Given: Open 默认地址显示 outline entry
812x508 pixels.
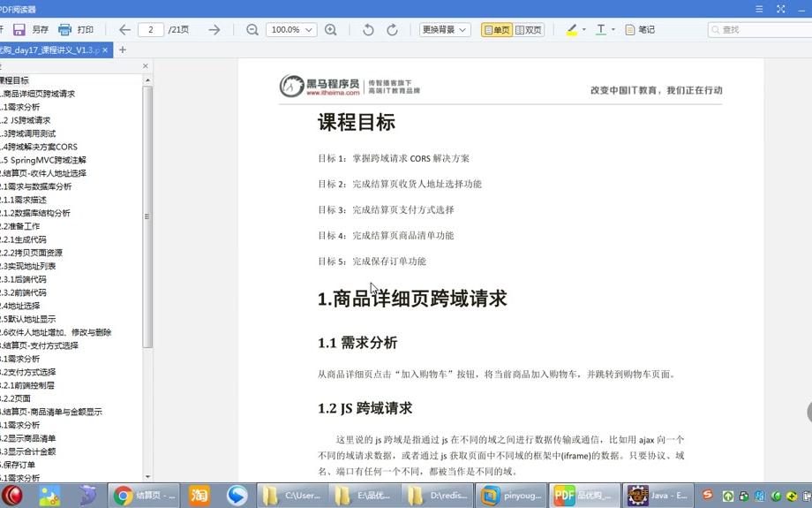Looking at the screenshot, I should (28, 319).
